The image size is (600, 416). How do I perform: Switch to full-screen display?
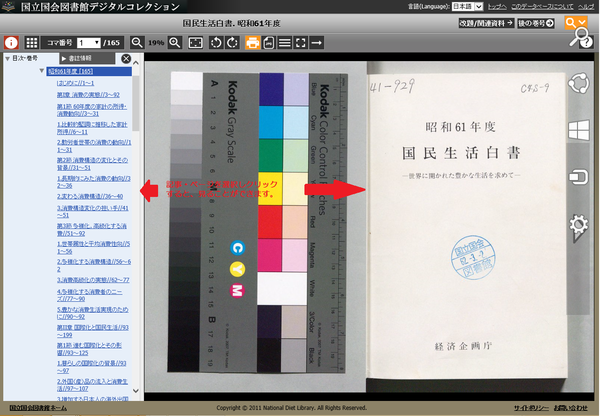point(301,42)
